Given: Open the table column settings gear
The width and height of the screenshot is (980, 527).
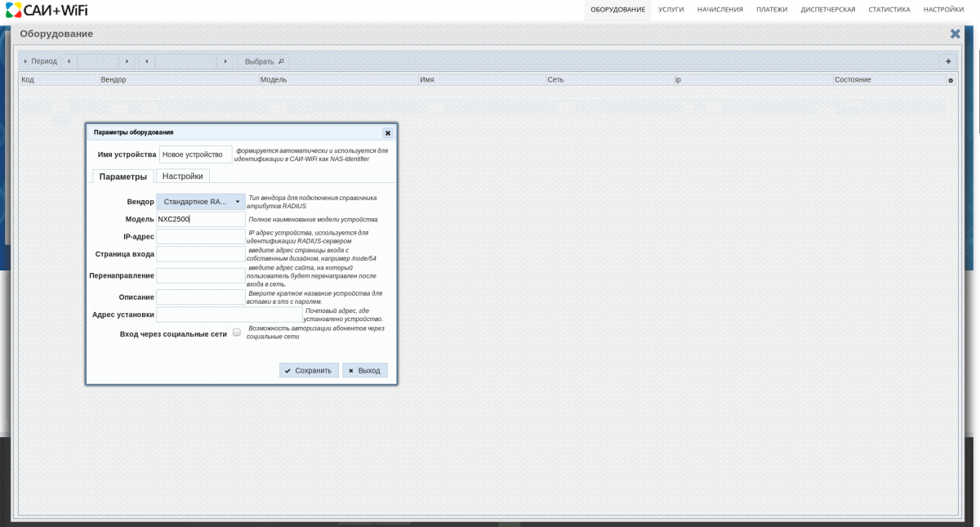Looking at the screenshot, I should [x=950, y=80].
